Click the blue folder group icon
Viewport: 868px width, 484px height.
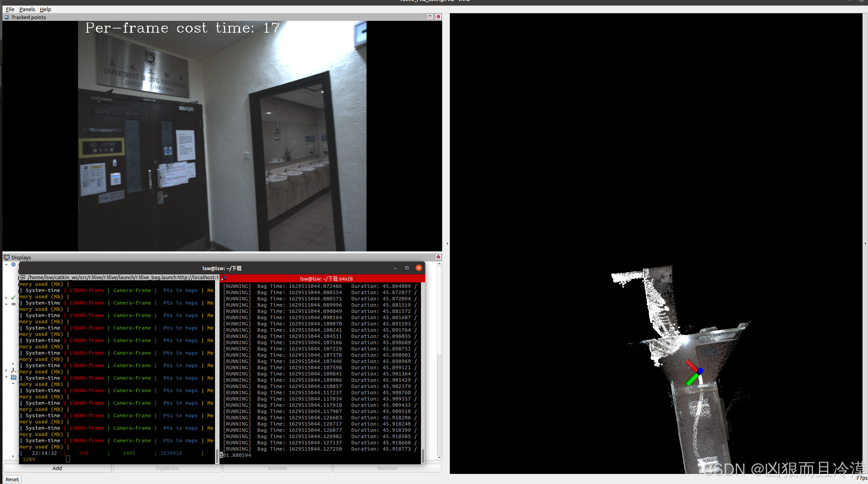[14, 377]
